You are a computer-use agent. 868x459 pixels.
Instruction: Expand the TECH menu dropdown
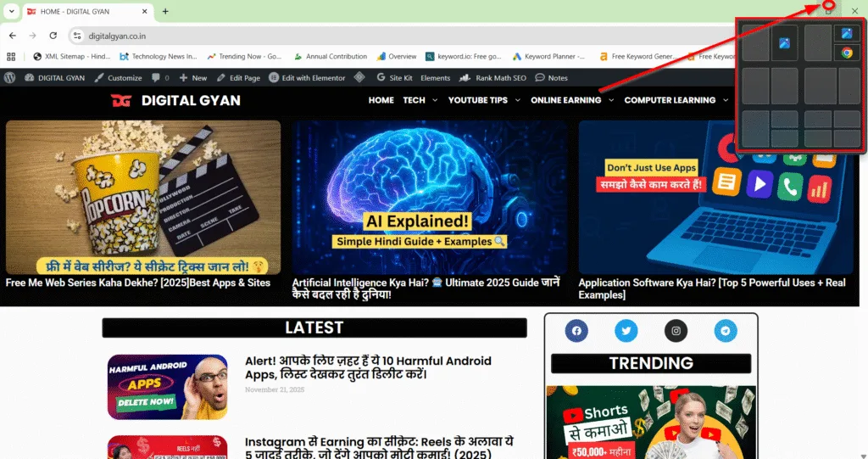(x=420, y=100)
